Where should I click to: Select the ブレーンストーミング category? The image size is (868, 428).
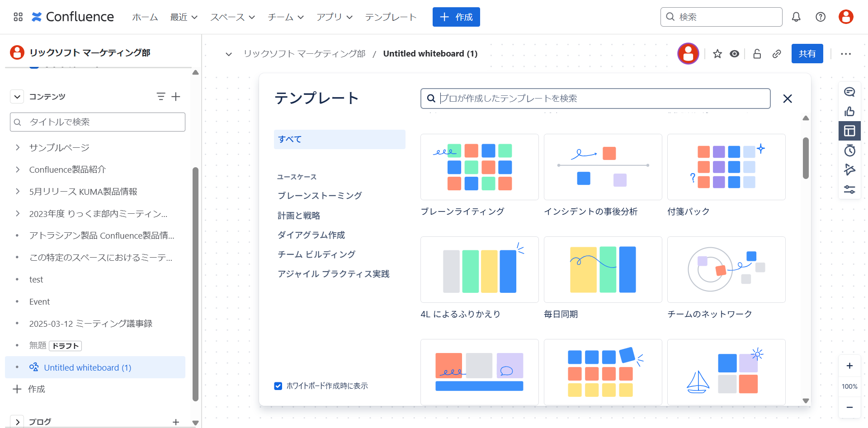tap(320, 196)
